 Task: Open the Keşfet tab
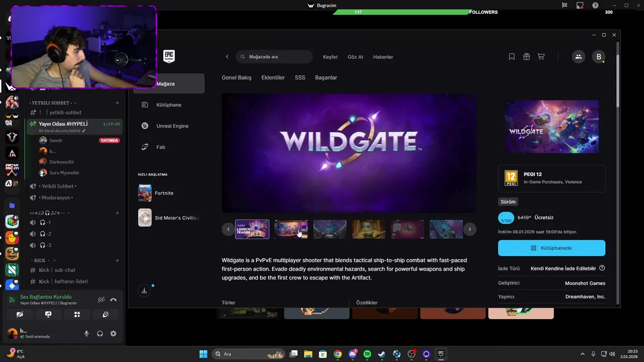pos(330,57)
